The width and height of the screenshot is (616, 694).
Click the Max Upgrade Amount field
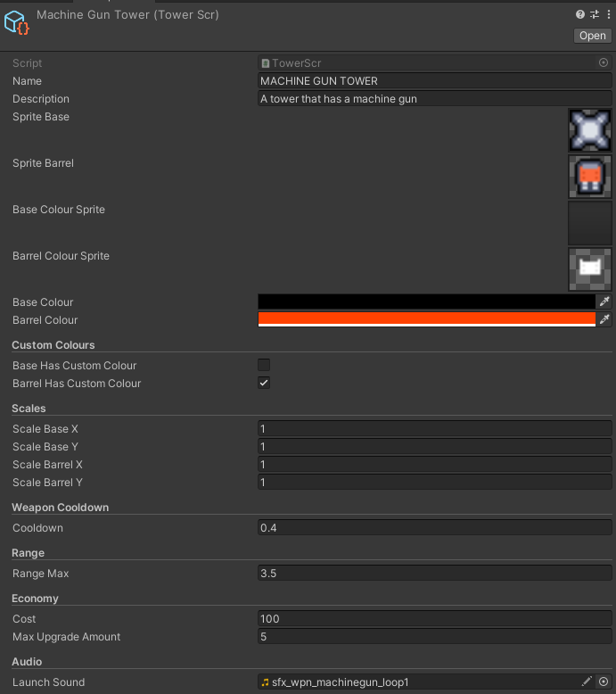tap(435, 636)
